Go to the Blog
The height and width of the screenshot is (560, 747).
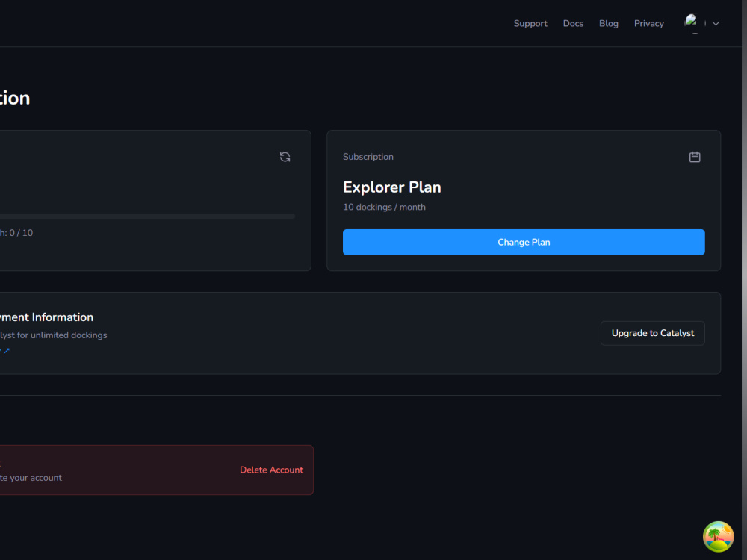[608, 23]
